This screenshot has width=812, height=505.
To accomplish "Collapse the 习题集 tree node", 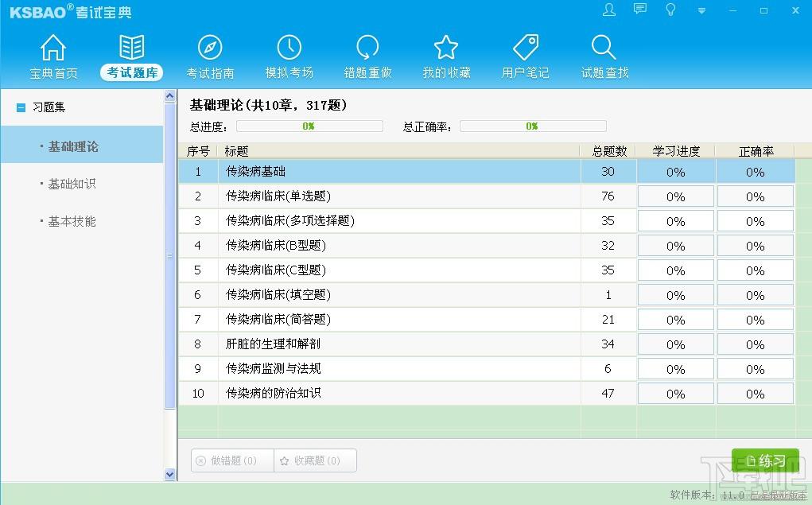I will tap(21, 107).
